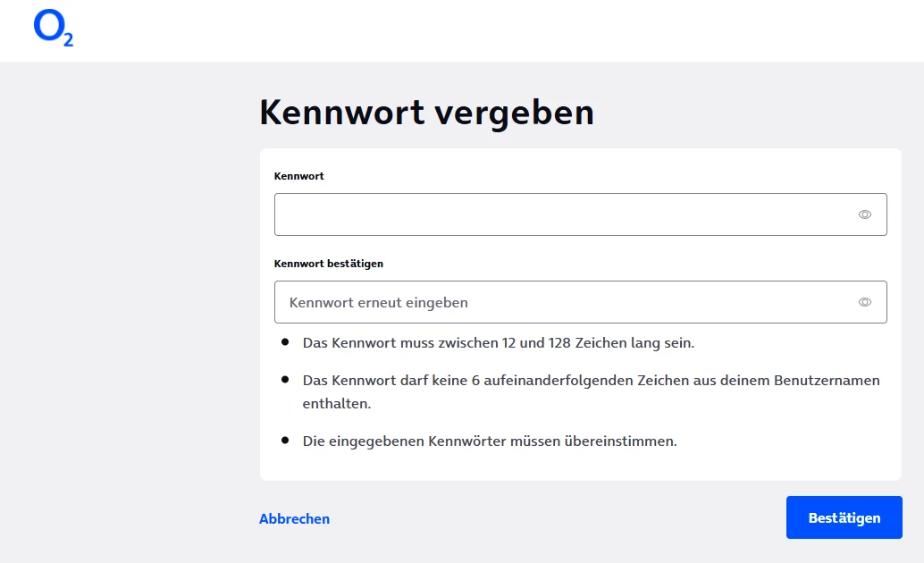Cancel using the Abbrechen link
This screenshot has height=563, width=924.
[x=294, y=518]
